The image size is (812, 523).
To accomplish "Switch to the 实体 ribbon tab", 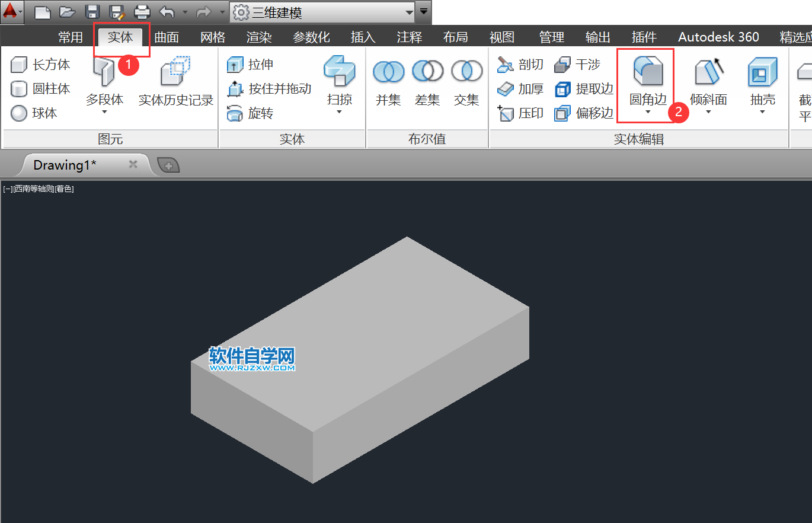I will coord(120,37).
